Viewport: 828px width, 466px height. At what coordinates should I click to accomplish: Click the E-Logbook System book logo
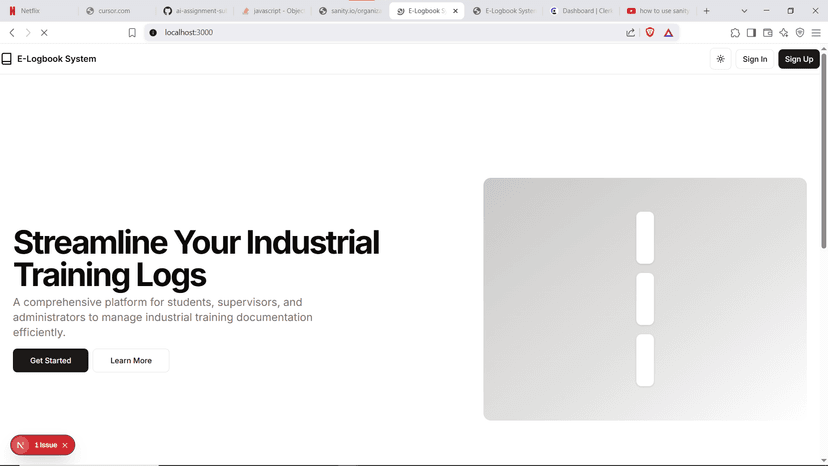[7, 59]
